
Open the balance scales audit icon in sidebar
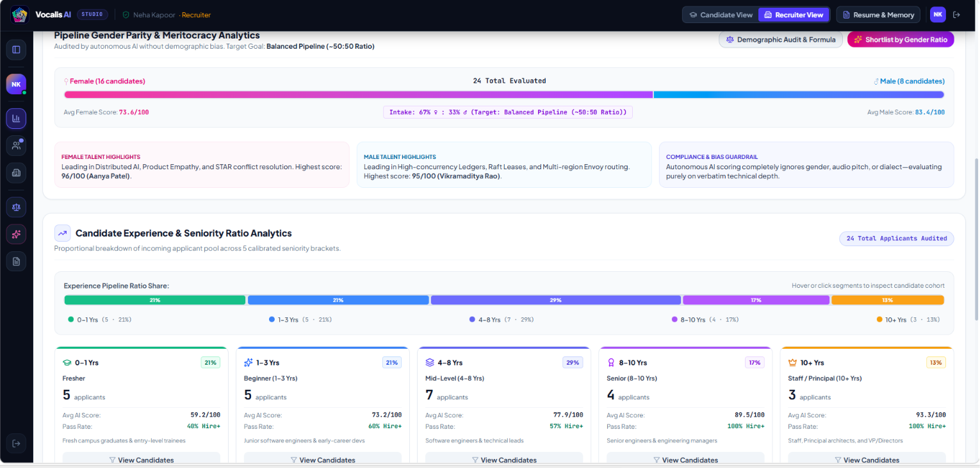point(16,207)
